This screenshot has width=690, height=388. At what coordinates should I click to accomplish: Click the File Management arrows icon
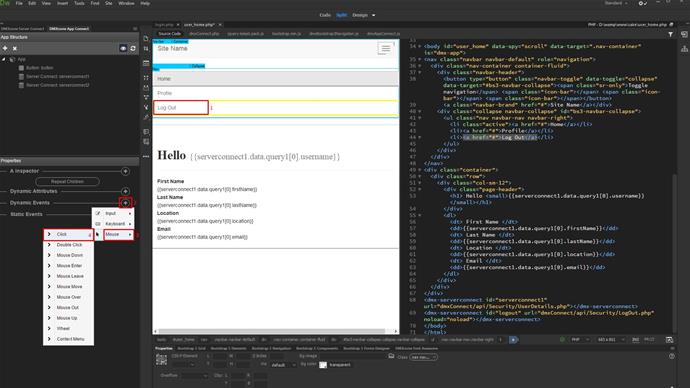pos(146,49)
